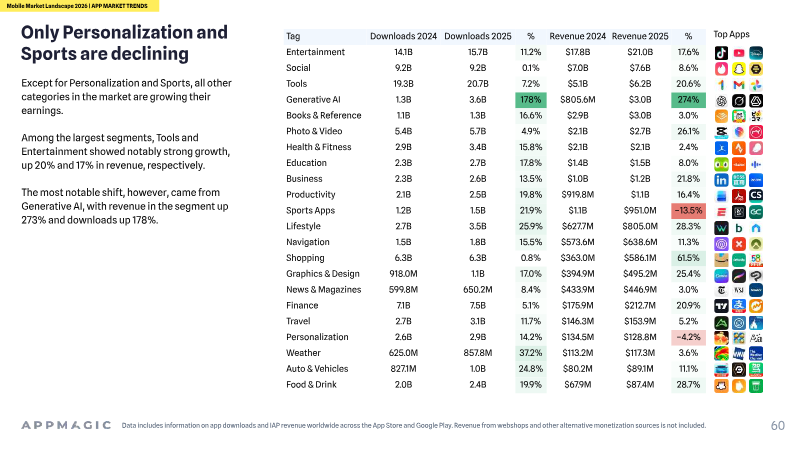Click the Duolingo owl icon
The width and height of the screenshot is (800, 450).
click(x=721, y=164)
